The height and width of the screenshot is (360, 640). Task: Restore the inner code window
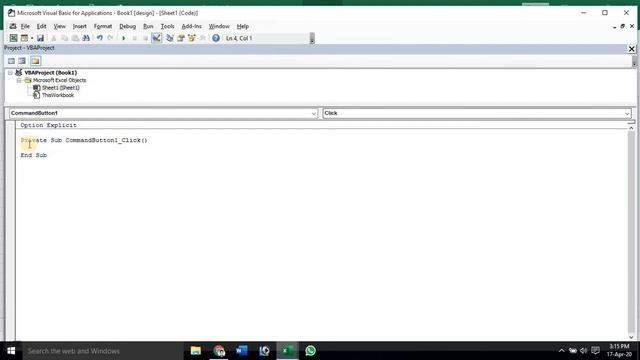pos(622,26)
